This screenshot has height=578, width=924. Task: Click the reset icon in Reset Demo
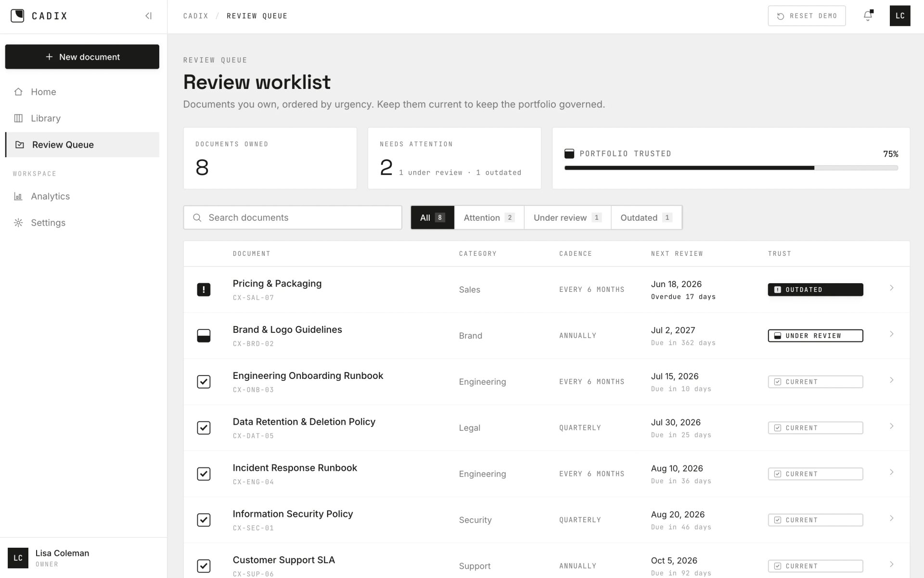(781, 16)
